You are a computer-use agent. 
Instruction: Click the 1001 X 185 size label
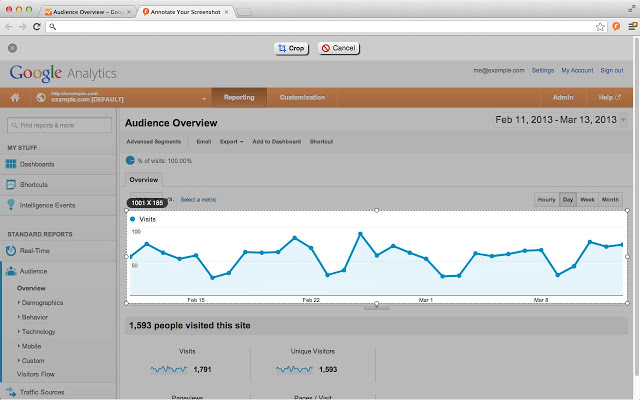point(147,203)
